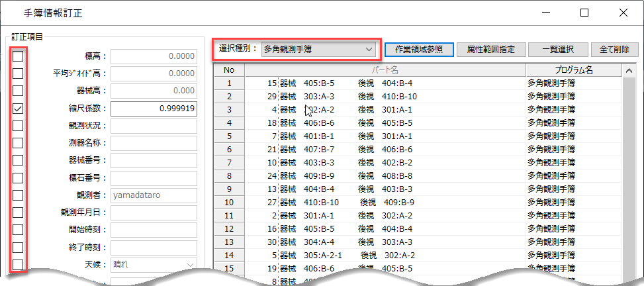Expand the 天候 weather dropdown
Image resolution: width=644 pixels, height=286 pixels.
154,265
